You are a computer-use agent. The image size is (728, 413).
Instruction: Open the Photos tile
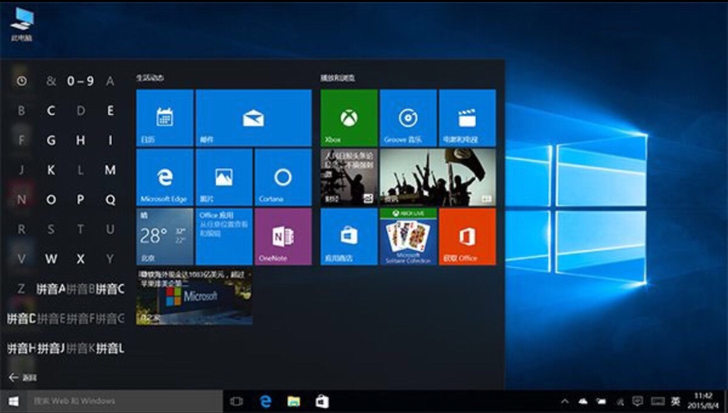[x=224, y=177]
